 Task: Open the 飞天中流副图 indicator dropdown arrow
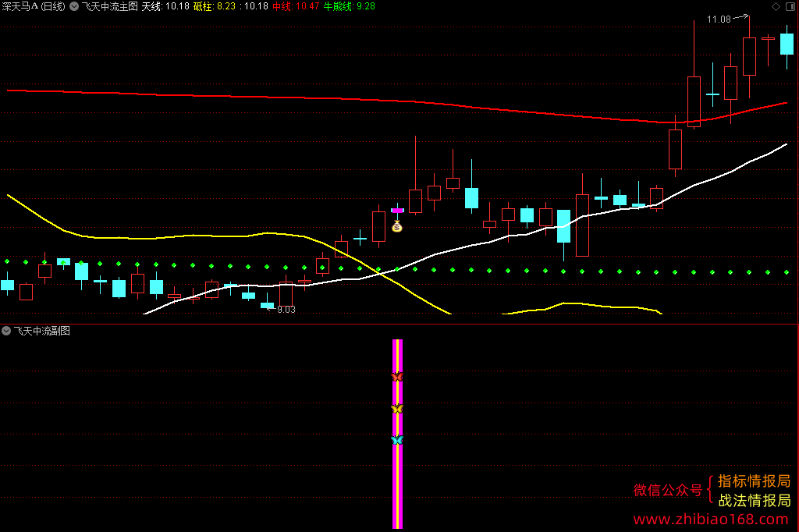click(x=6, y=331)
